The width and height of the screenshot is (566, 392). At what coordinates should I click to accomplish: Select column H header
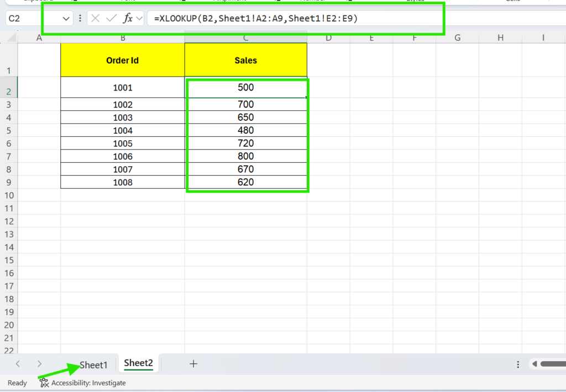click(500, 38)
